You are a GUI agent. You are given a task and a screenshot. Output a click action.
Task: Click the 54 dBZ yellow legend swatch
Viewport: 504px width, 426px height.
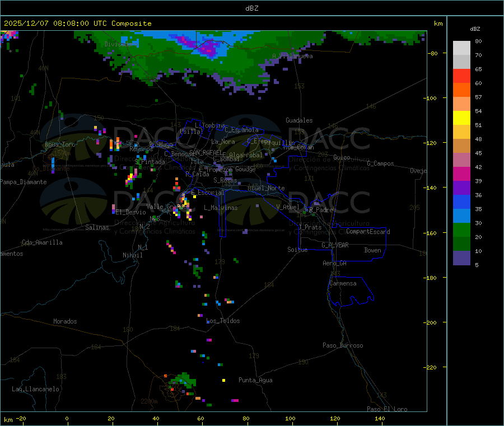pyautogui.click(x=461, y=118)
